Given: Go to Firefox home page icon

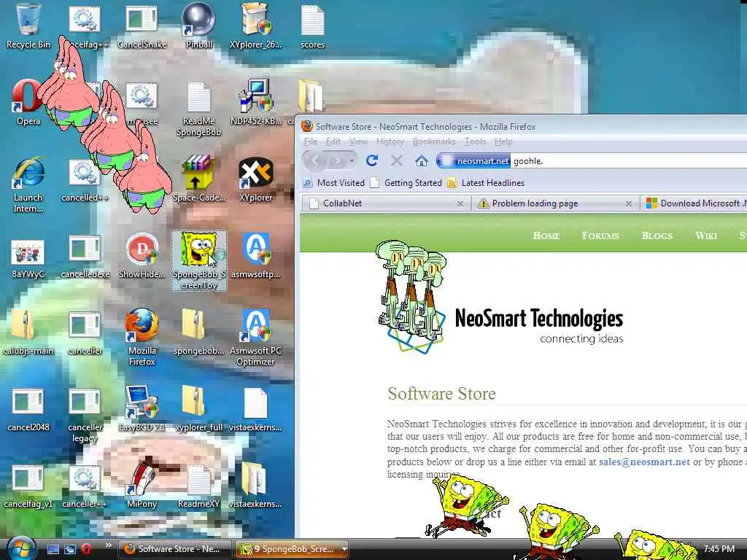Looking at the screenshot, I should 421,161.
